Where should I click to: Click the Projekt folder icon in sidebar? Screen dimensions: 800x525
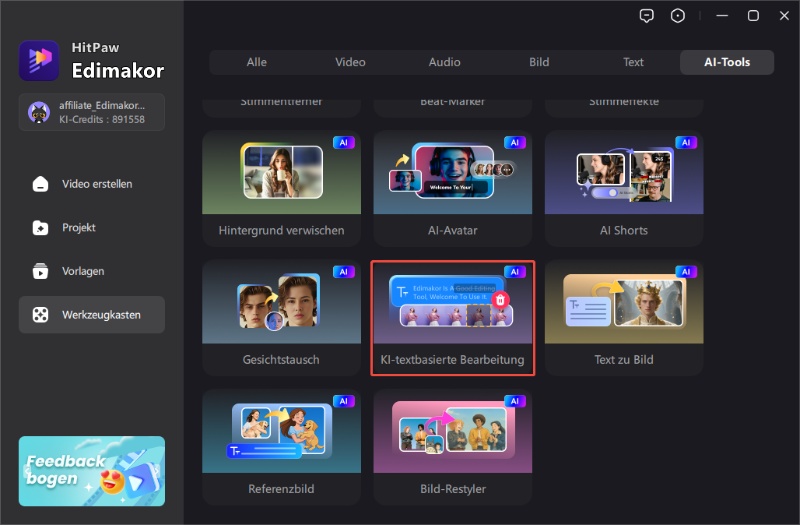tap(40, 228)
